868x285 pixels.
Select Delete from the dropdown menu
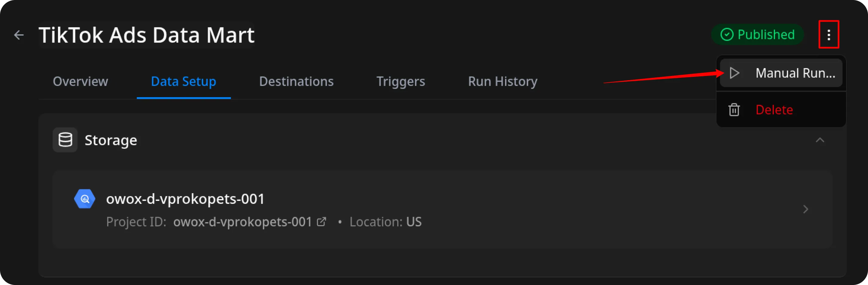pyautogui.click(x=774, y=110)
